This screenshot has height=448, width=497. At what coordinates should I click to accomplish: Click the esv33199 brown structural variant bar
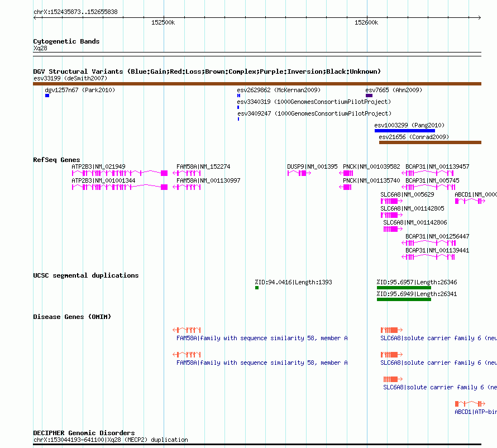(257, 84)
